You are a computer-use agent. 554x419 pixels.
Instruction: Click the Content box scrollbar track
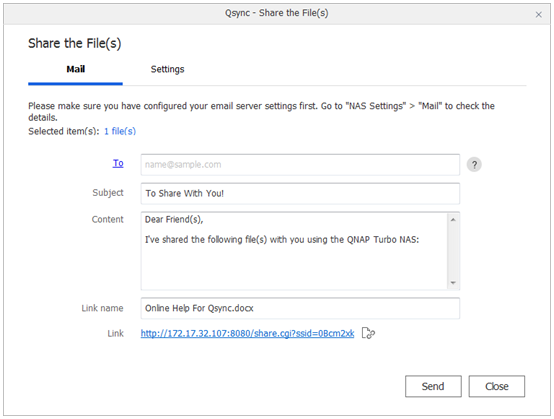[x=453, y=251]
